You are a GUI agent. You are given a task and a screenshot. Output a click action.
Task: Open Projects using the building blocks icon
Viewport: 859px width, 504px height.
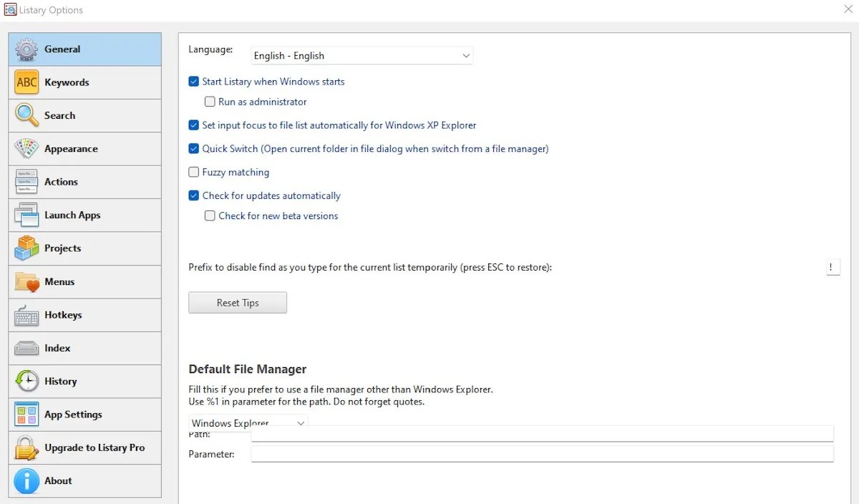tap(26, 248)
